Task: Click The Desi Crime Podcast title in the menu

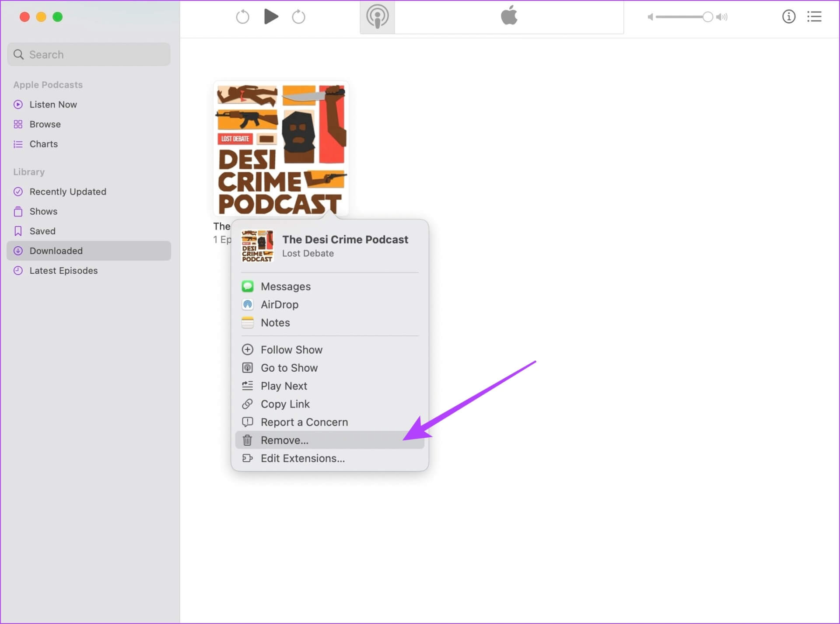Action: (345, 240)
